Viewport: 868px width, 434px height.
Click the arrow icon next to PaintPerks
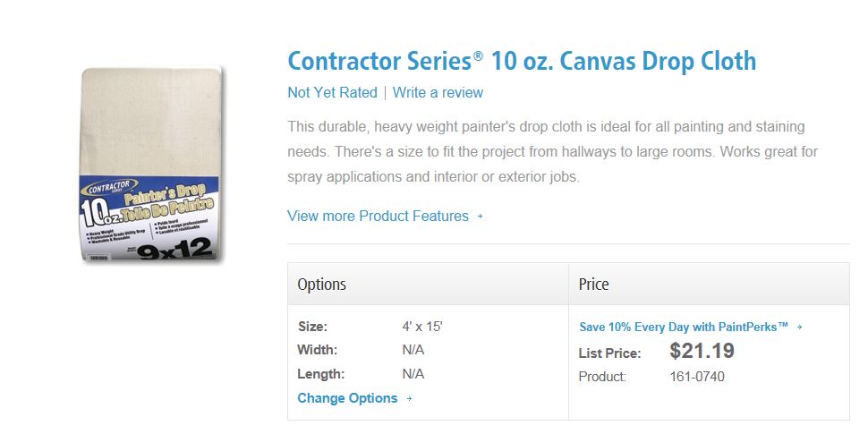(x=799, y=328)
